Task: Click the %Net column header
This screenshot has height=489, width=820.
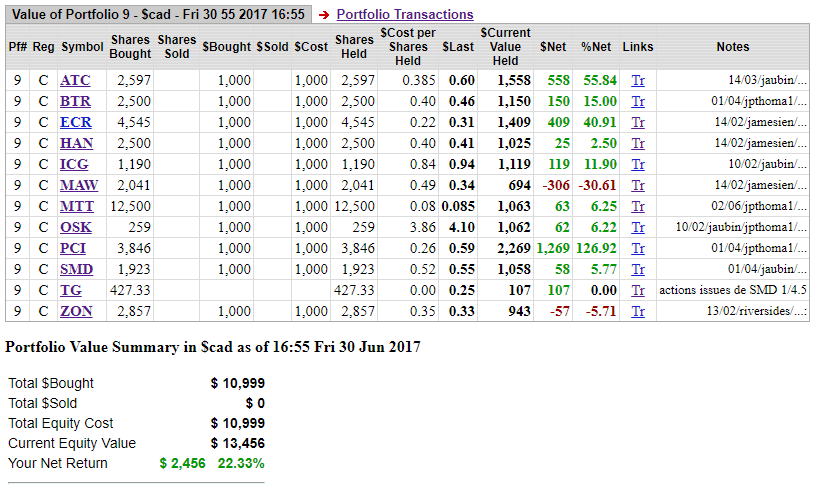Action: [596, 47]
